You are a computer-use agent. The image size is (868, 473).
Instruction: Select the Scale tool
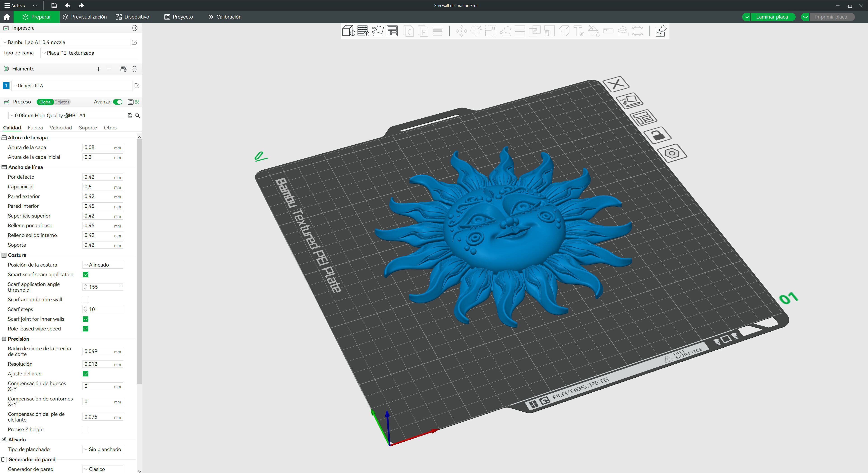490,31
